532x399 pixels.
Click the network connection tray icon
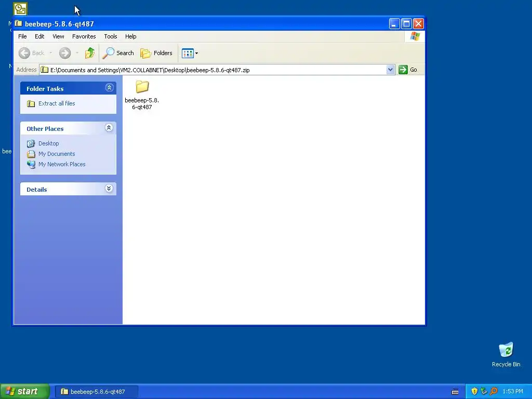484,391
